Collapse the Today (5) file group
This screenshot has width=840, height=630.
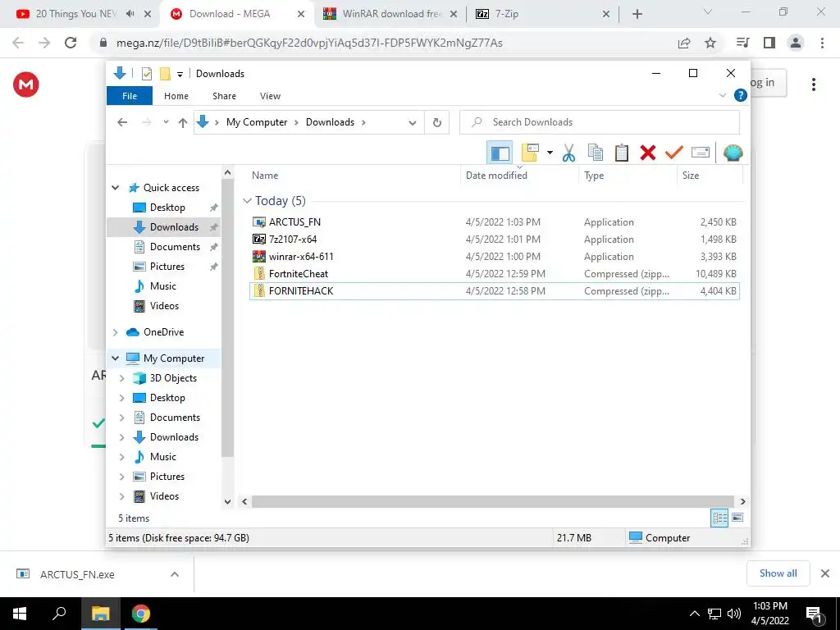tap(247, 201)
